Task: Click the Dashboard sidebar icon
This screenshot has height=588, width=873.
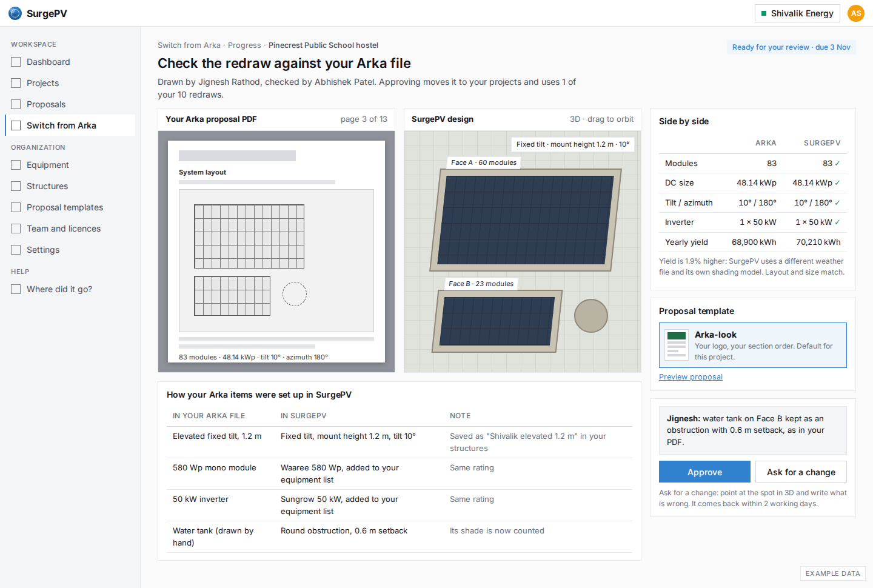Action: (16, 62)
